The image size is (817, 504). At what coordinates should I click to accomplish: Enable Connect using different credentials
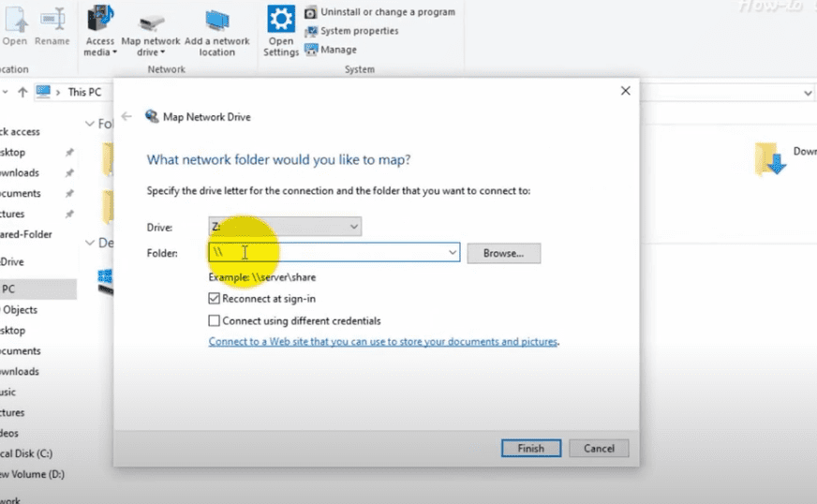(x=215, y=320)
